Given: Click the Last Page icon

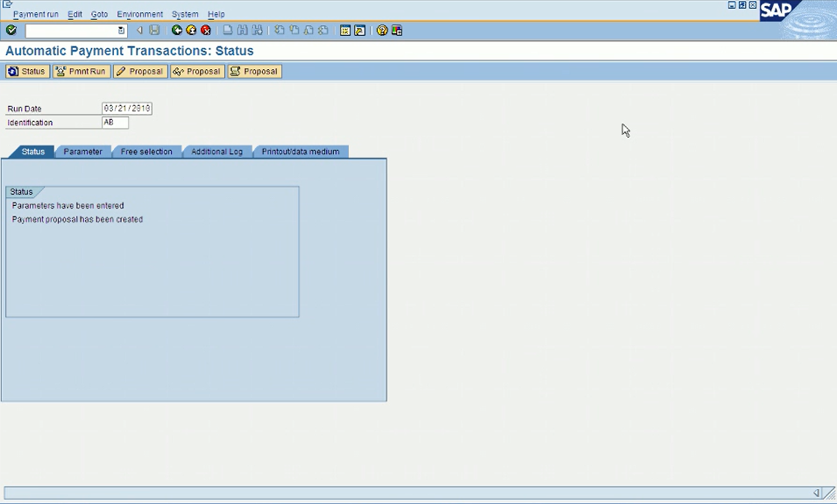Looking at the screenshot, I should point(323,31).
